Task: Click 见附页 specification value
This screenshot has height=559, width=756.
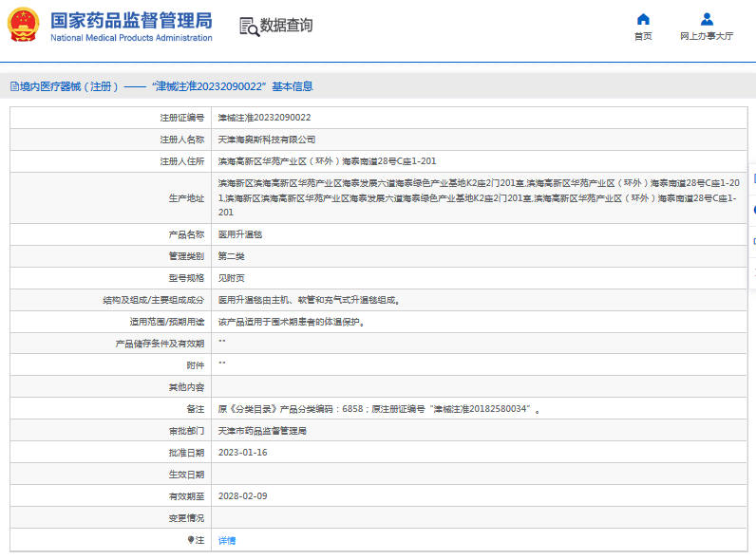Action: [x=231, y=277]
